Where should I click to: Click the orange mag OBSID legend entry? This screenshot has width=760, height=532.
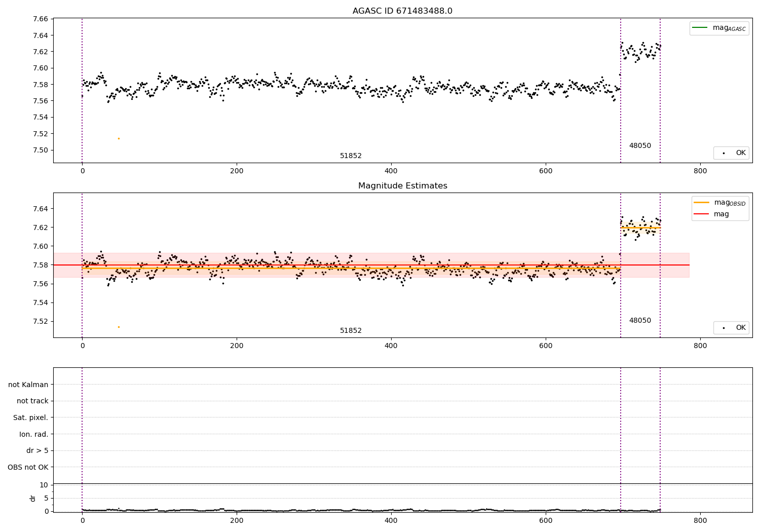tap(720, 203)
